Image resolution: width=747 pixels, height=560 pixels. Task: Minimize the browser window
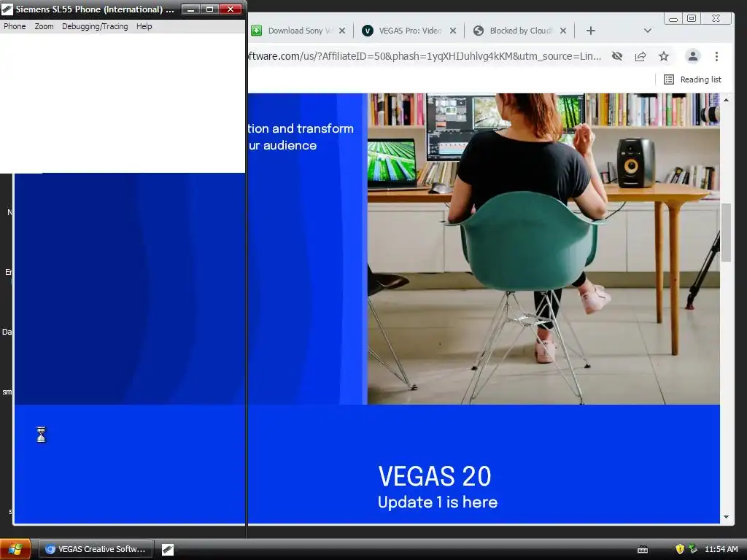[x=673, y=18]
